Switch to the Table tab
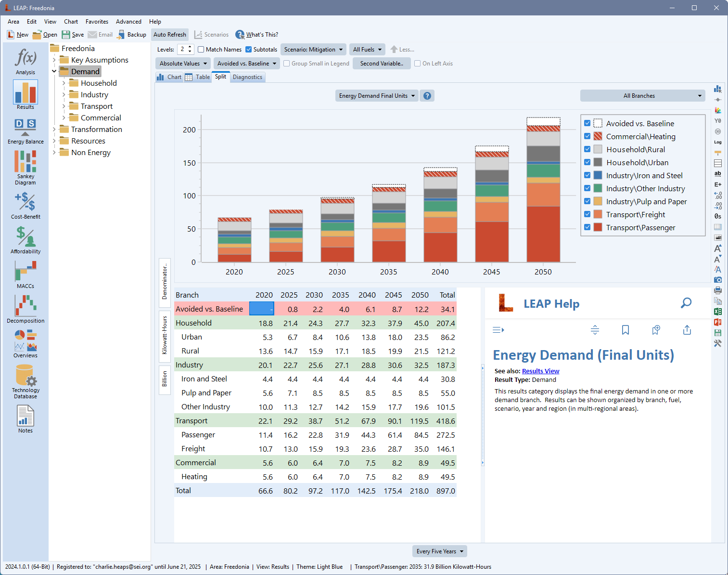 pyautogui.click(x=198, y=77)
